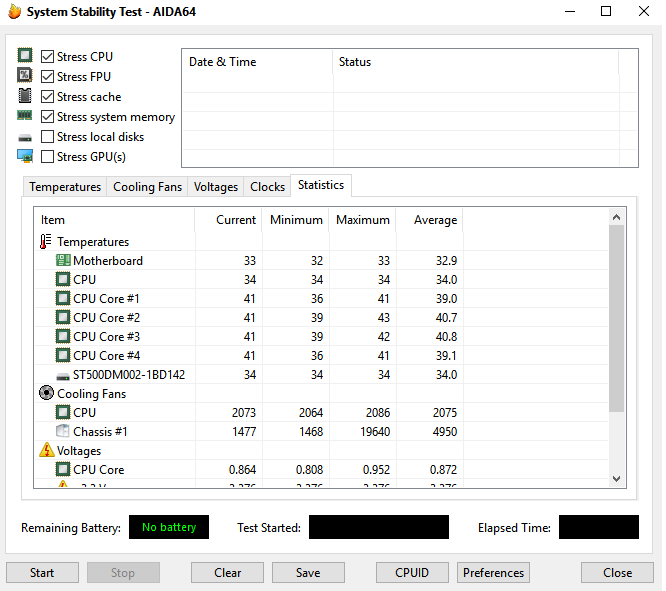This screenshot has height=591, width=666.
Task: Click the fan icon beside Cooling Fans
Action: click(x=46, y=394)
